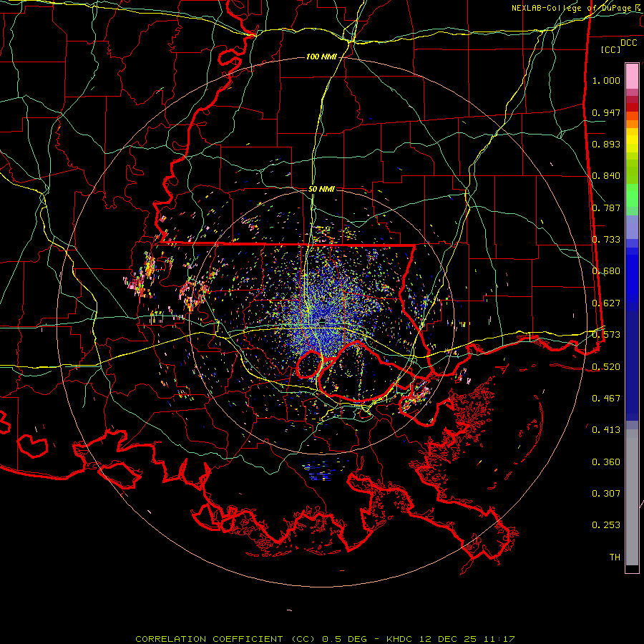Click the 50 NMI range ring label

coord(321,190)
